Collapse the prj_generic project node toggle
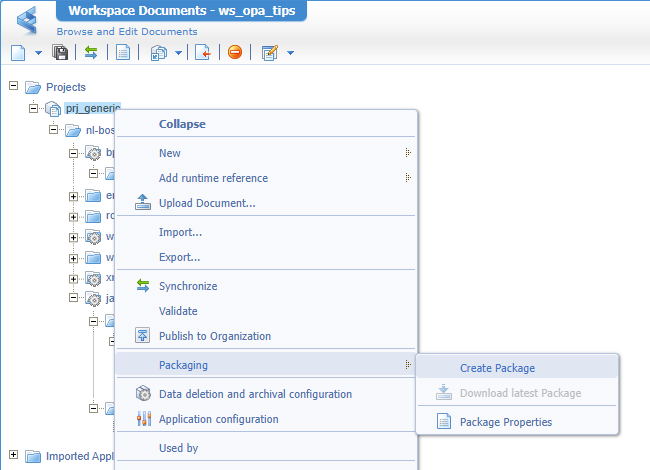650x470 pixels. click(x=33, y=108)
